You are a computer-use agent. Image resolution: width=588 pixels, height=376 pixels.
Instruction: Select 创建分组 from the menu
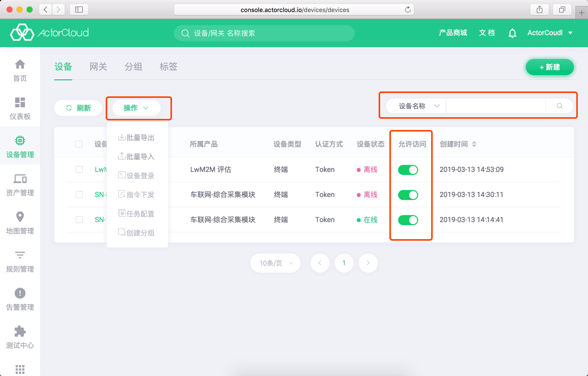136,233
